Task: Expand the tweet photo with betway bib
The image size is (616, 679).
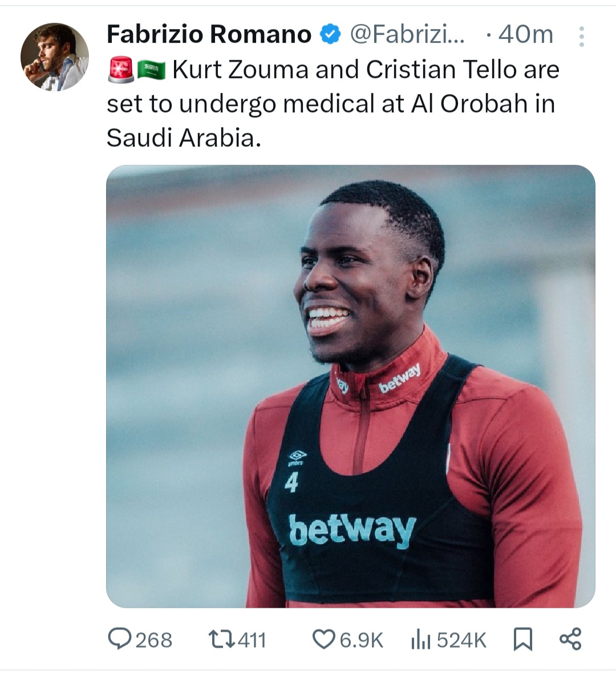Action: [350, 386]
